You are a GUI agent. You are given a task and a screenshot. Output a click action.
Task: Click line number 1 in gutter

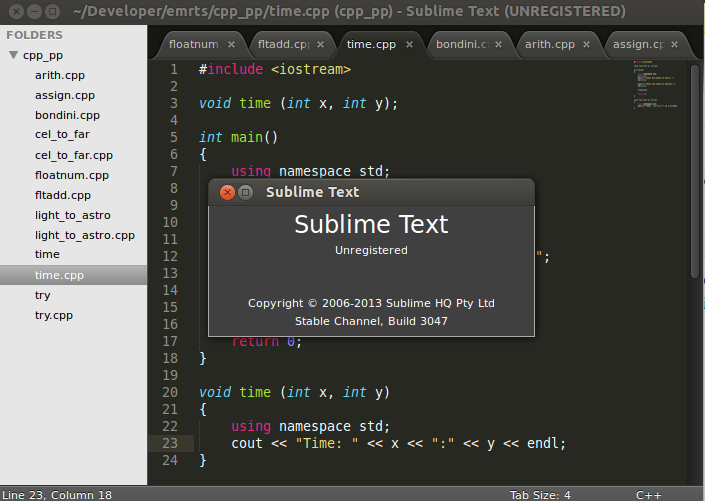tap(174, 70)
